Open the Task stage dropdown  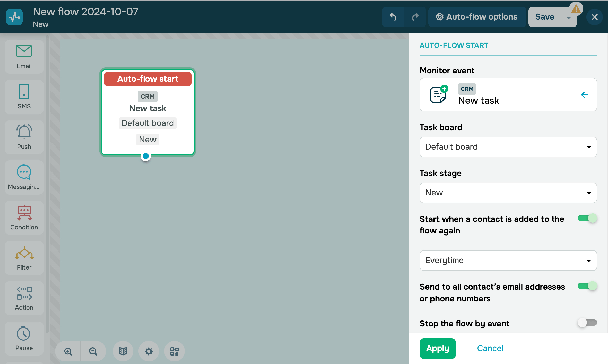point(508,193)
